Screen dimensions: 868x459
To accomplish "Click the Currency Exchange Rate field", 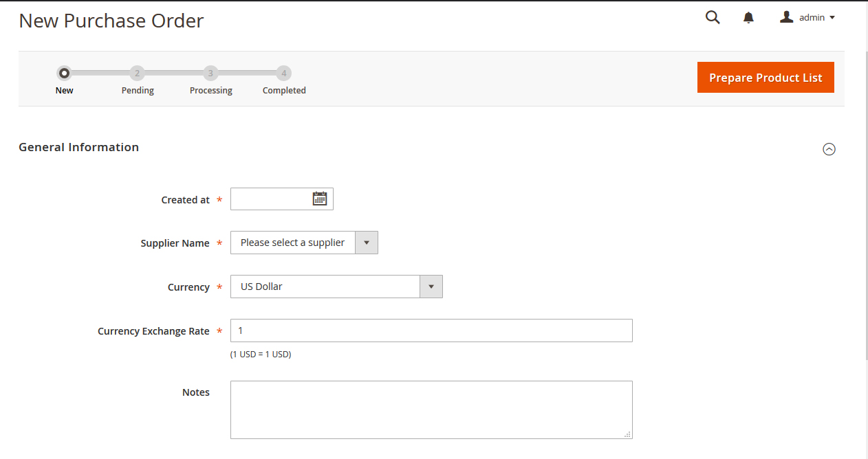I will [431, 331].
